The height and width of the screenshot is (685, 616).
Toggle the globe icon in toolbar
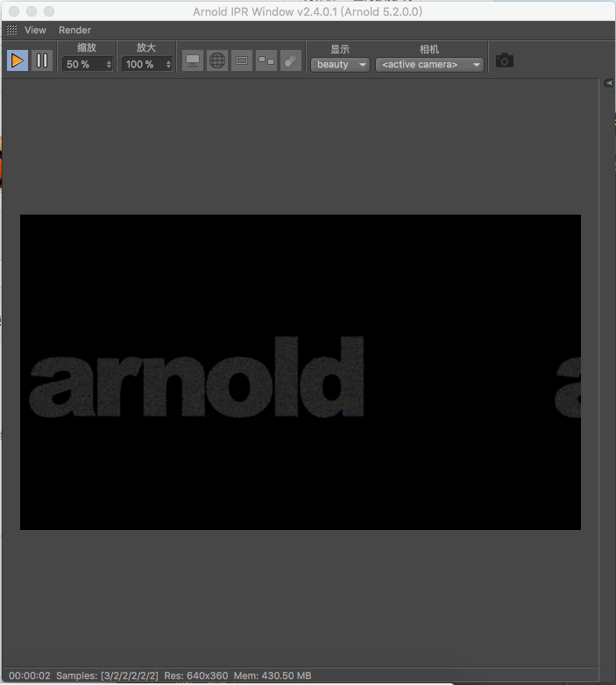pos(217,60)
